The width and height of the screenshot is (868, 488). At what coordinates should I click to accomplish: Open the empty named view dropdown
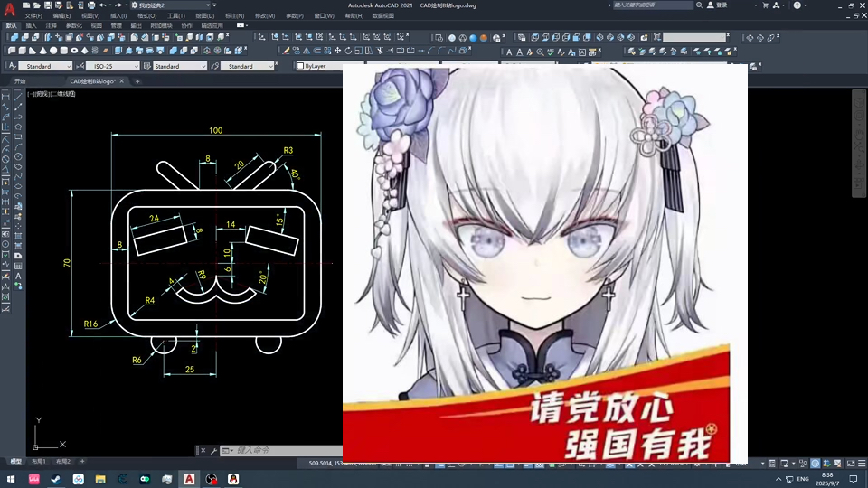point(694,37)
